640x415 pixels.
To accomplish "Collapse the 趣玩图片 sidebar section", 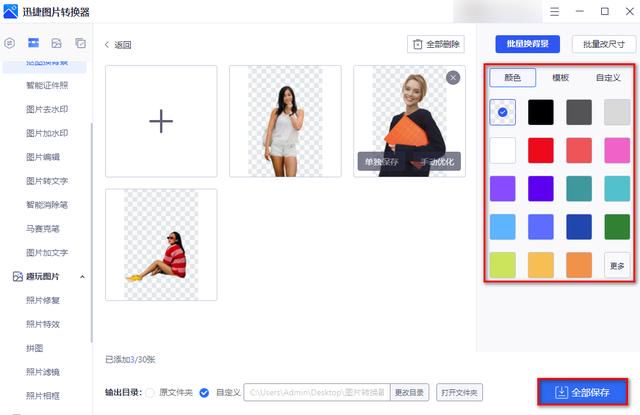I will 82,277.
